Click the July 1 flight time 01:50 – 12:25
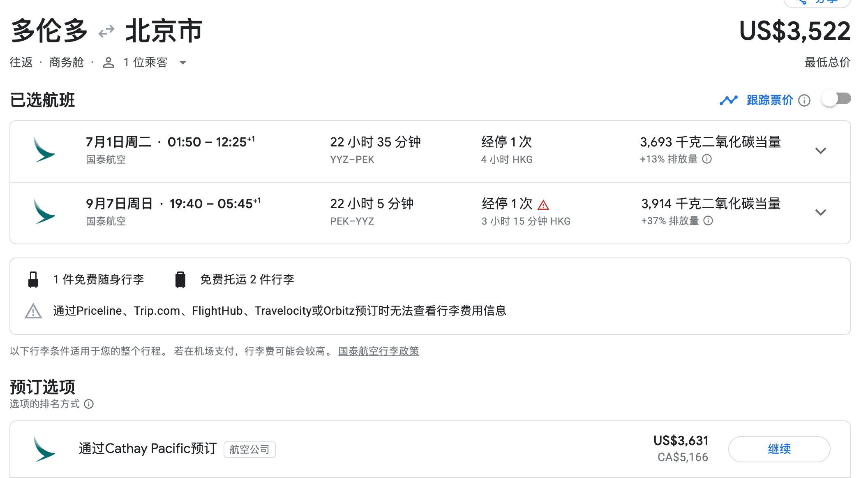Viewport: 868px width, 478px height. [211, 142]
